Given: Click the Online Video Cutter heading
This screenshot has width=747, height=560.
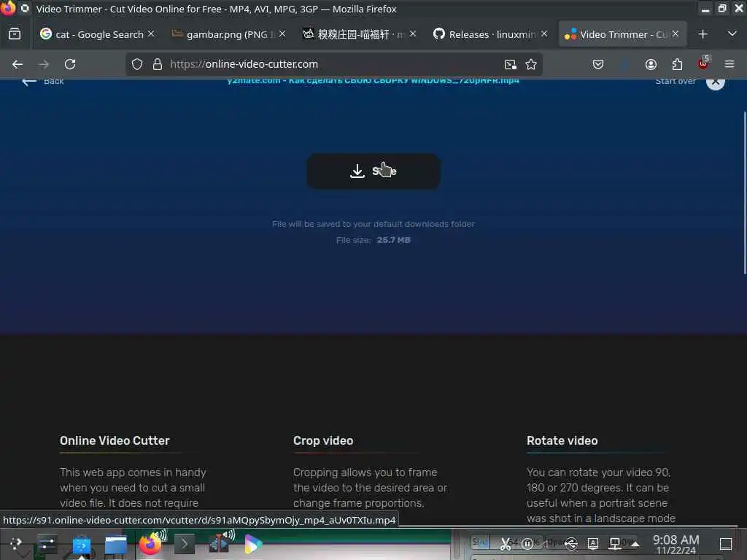Looking at the screenshot, I should [x=115, y=440].
